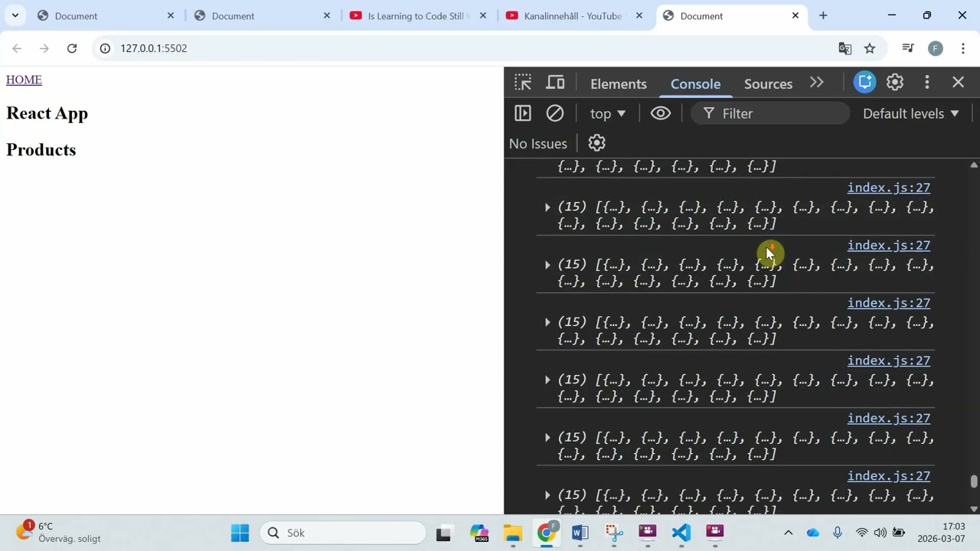Open the weather widget showing 6°C
Viewport: 980px width, 551px height.
pyautogui.click(x=59, y=532)
